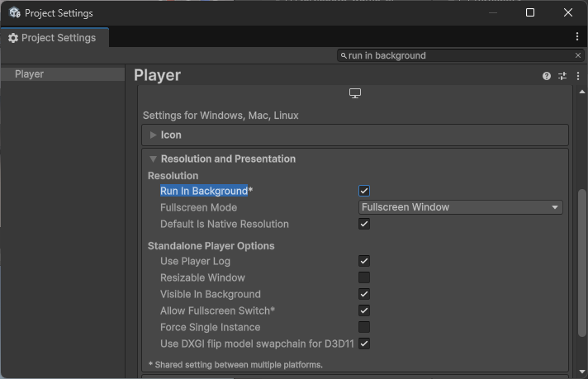Click the gear icon on Project Settings tab

pyautogui.click(x=13, y=38)
